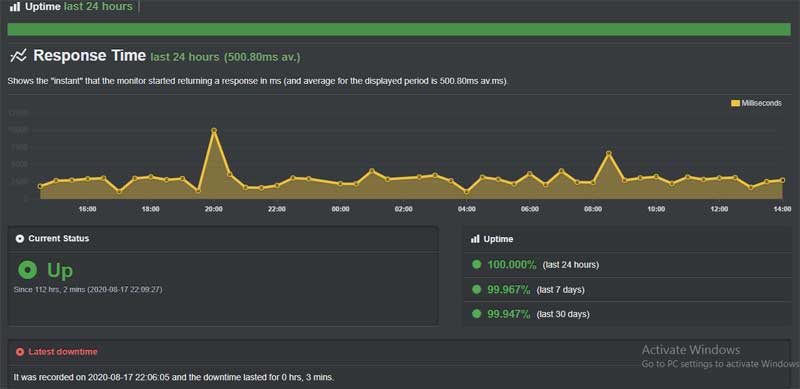Viewport: 800px width, 389px height.
Task: Click the Milliseconds legend label
Action: click(761, 103)
